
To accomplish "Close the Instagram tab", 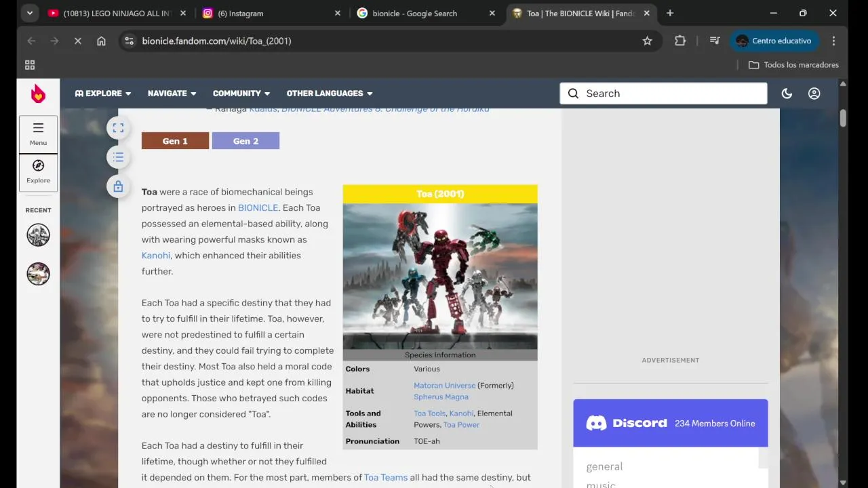I will [338, 13].
